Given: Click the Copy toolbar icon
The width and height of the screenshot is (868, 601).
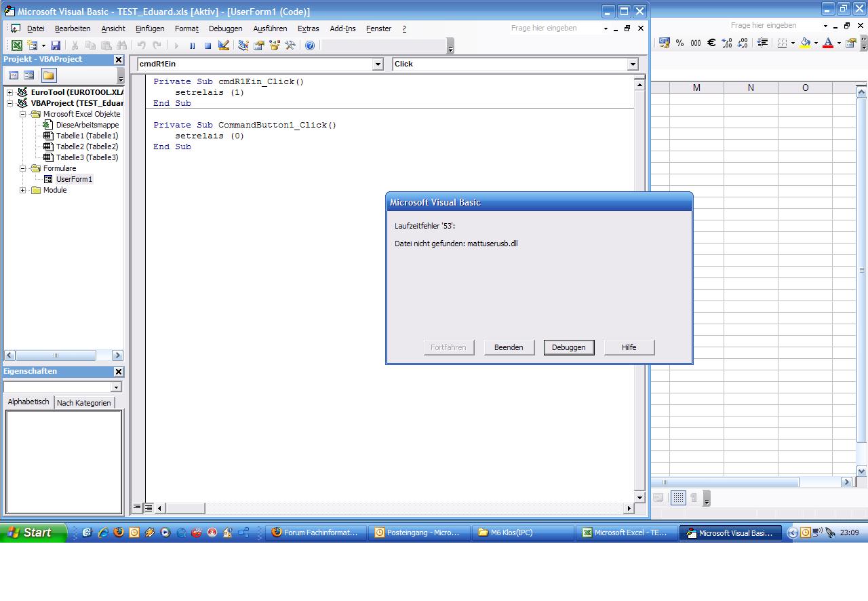Looking at the screenshot, I should 90,45.
